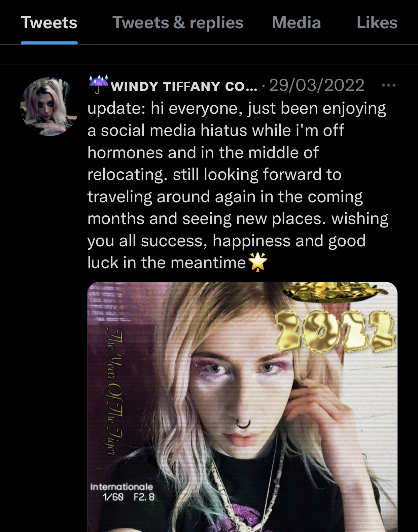
Task: Open the Likes tab
Action: pyautogui.click(x=377, y=23)
